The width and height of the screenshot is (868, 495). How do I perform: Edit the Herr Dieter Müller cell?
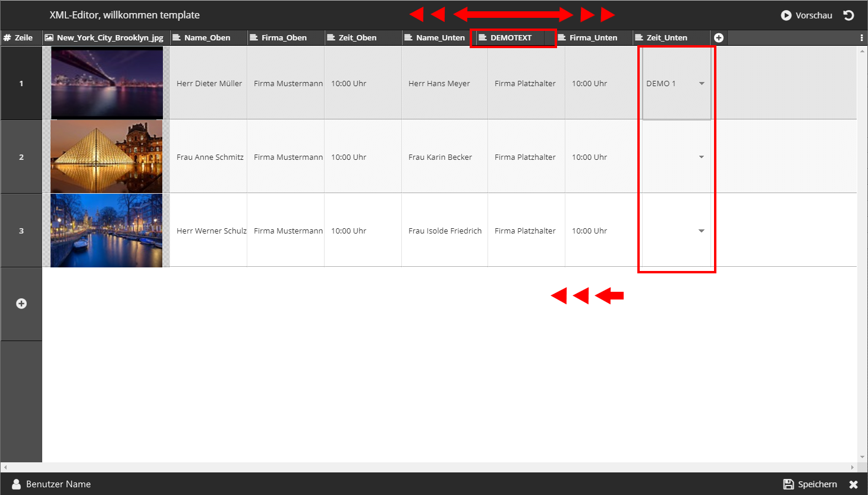click(209, 84)
